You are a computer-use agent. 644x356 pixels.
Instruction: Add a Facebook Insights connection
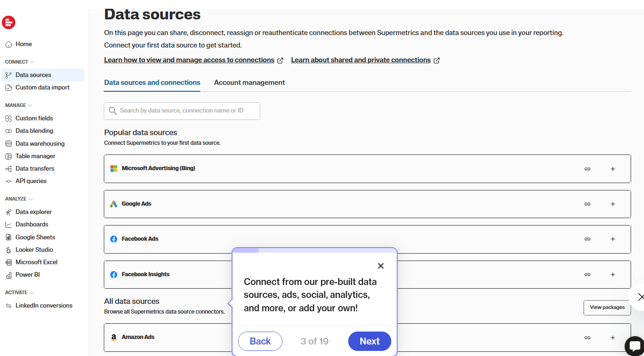pyautogui.click(x=613, y=274)
